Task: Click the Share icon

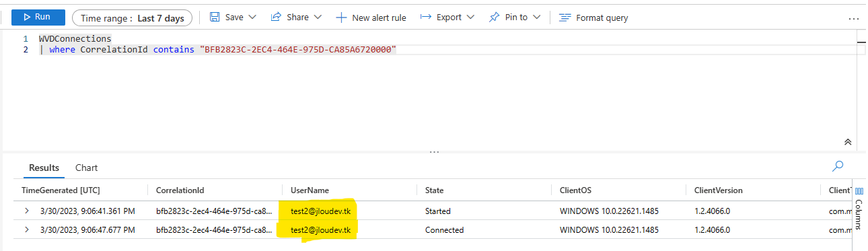Action: tap(276, 17)
